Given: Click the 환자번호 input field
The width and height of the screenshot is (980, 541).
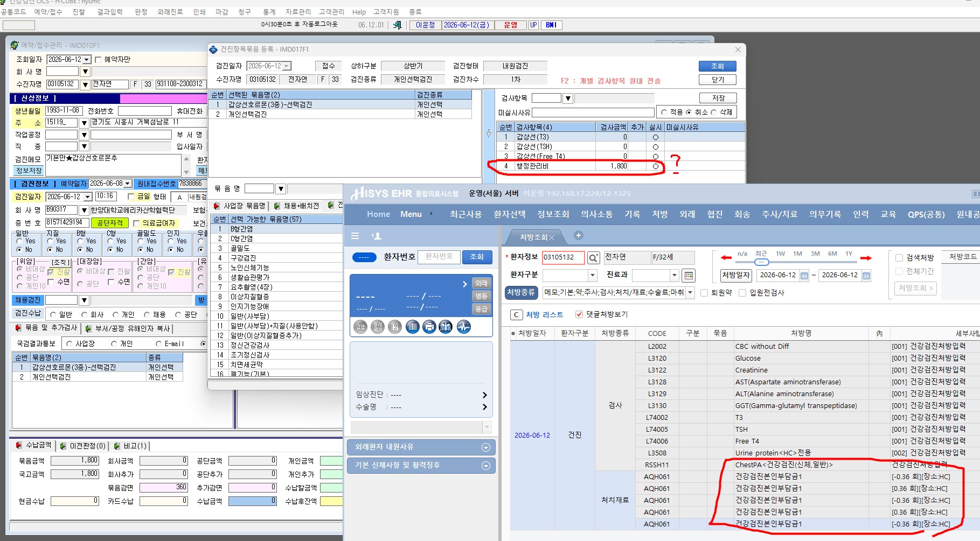Looking at the screenshot, I should coord(439,257).
